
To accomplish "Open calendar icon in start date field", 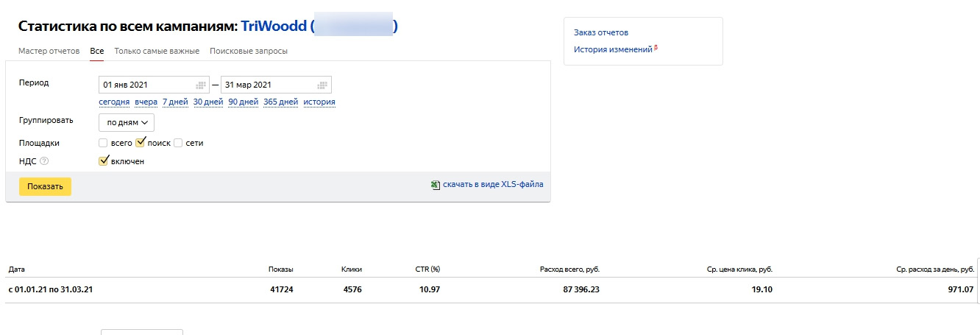I will pyautogui.click(x=201, y=85).
